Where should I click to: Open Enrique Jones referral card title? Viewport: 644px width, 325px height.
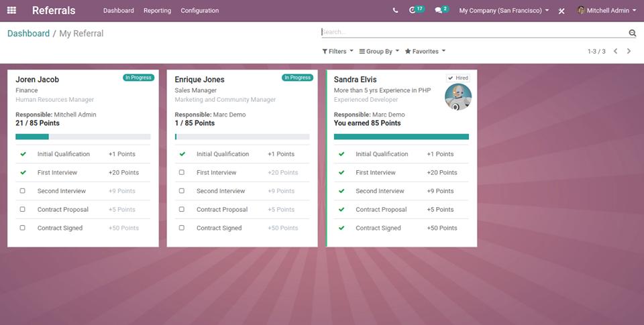(200, 80)
